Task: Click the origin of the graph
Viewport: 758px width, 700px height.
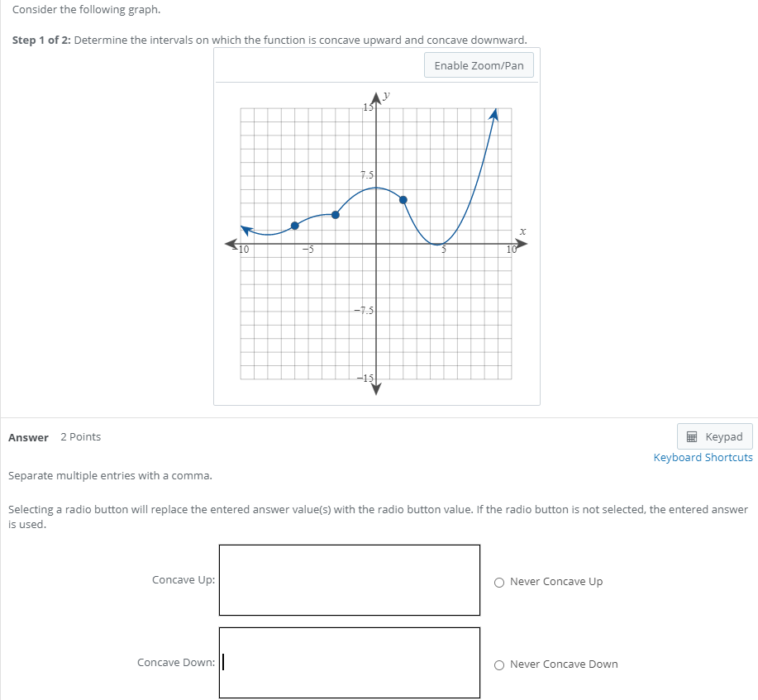Action: [x=376, y=242]
